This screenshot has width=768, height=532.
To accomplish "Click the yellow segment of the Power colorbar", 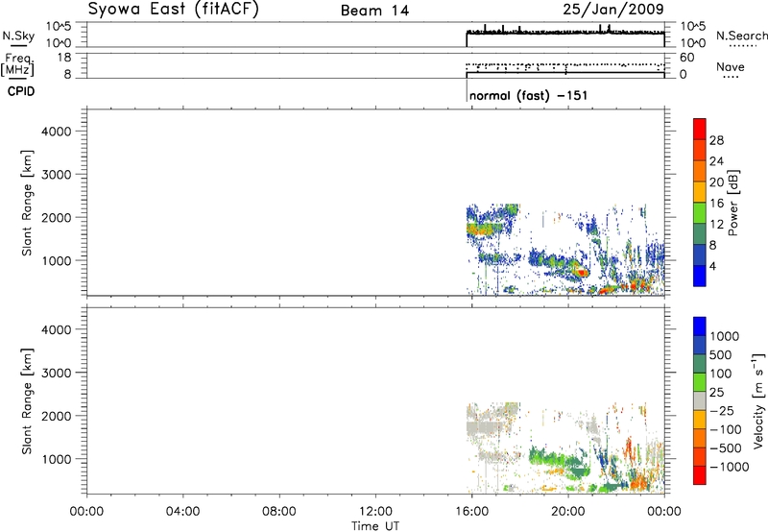I will (700, 192).
